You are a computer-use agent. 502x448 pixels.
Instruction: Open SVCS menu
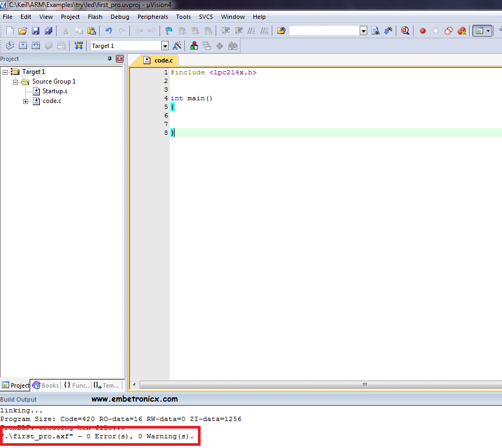[206, 17]
